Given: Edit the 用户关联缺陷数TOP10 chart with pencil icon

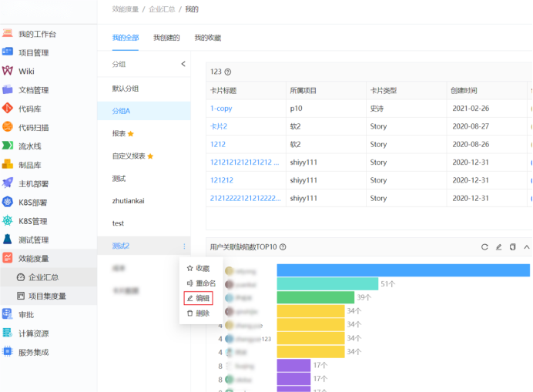Looking at the screenshot, I should pyautogui.click(x=498, y=247).
